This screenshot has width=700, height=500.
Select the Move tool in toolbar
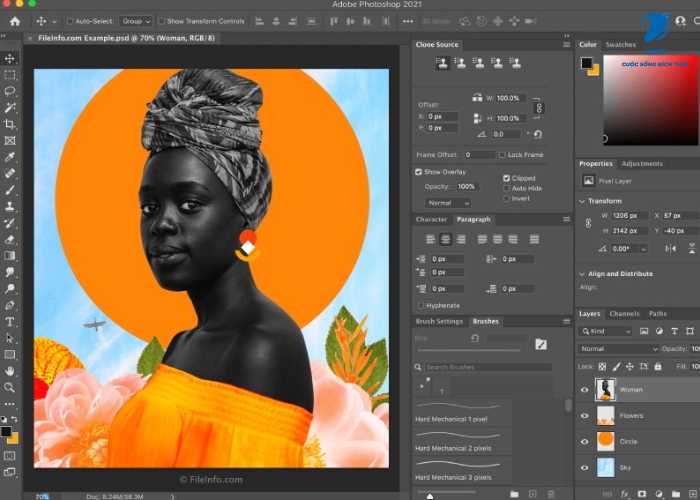coord(9,58)
